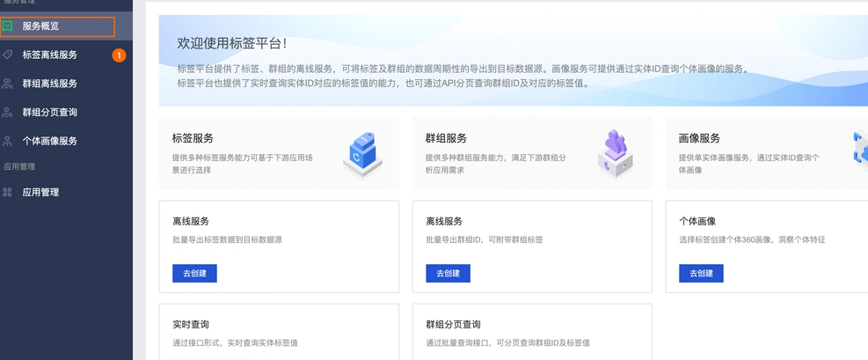Open 应用管理 menu item
Viewport: 868px width, 360px height.
pos(67,192)
